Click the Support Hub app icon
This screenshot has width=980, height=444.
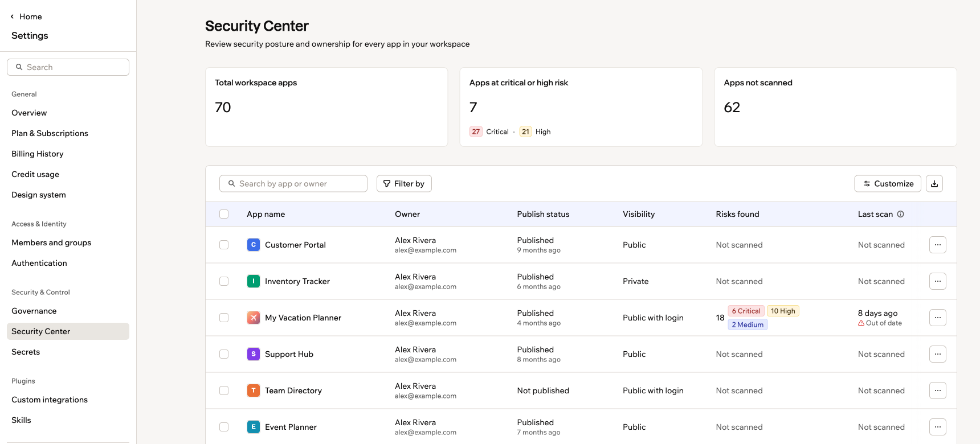(x=254, y=354)
